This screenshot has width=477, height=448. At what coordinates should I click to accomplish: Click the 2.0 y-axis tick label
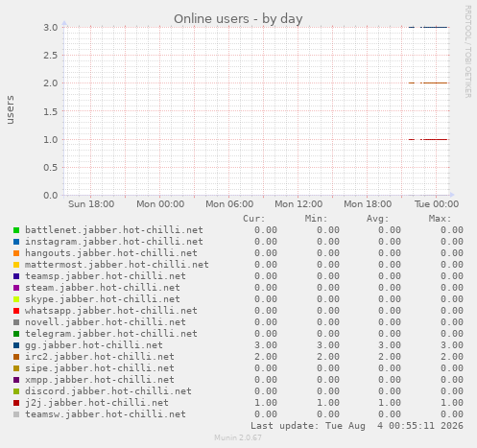coord(51,83)
